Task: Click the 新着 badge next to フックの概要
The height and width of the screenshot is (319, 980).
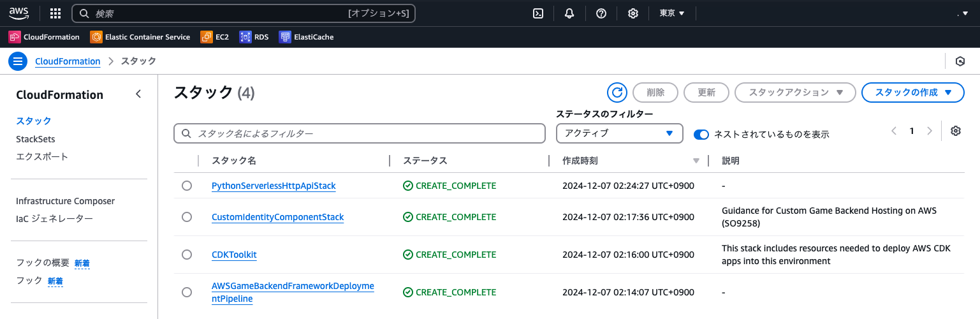Action: (x=82, y=263)
